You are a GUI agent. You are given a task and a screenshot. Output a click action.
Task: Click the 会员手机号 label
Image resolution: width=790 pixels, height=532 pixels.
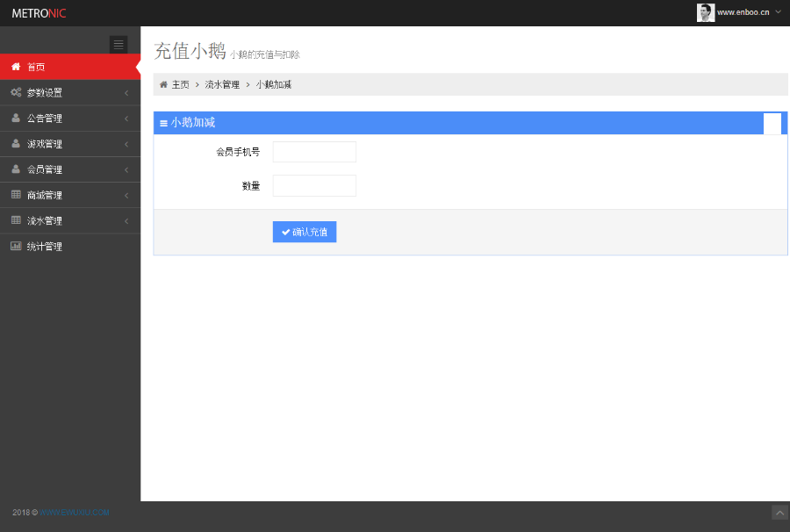pos(238,152)
